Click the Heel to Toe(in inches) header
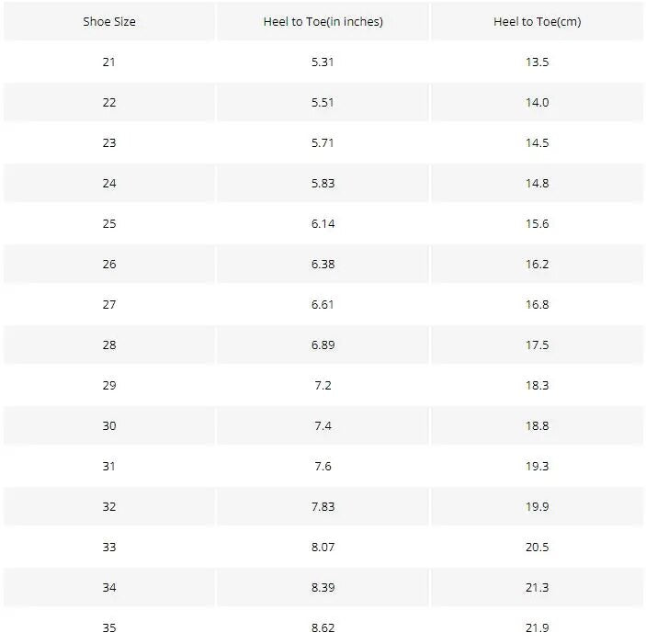The image size is (646, 644). click(x=323, y=22)
